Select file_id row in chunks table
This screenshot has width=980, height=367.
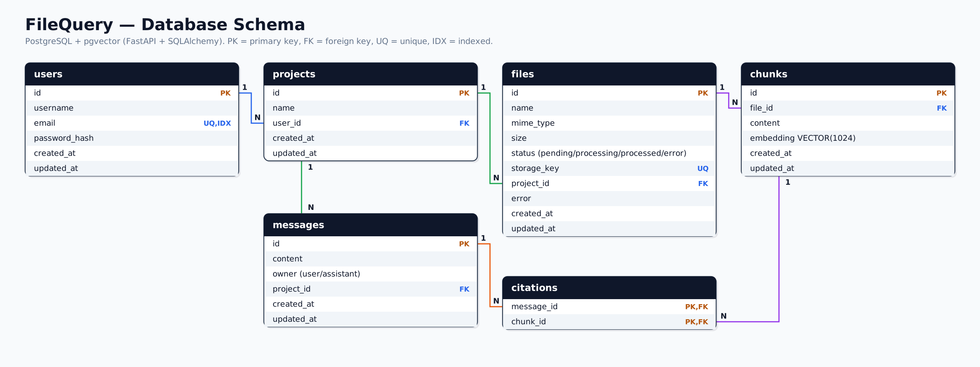(x=848, y=108)
